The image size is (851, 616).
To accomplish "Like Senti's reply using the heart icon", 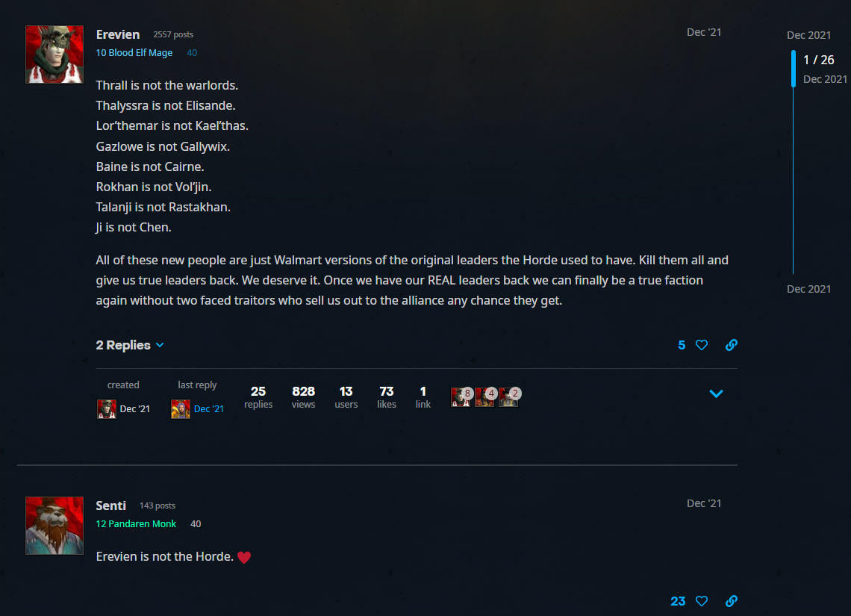I will pos(702,601).
